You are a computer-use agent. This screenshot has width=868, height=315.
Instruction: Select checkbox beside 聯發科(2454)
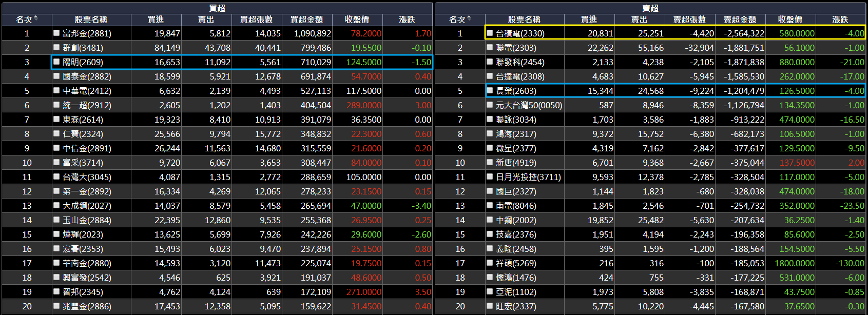pyautogui.click(x=490, y=62)
